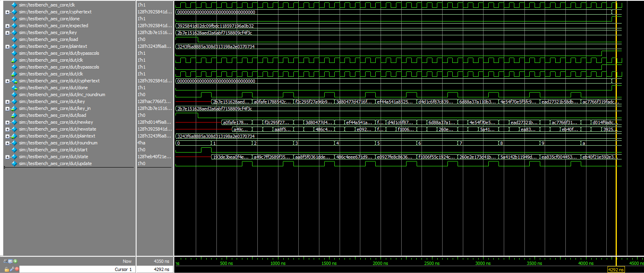The height and width of the screenshot is (273, 644).
Task: Click signal icon beside dut/done
Action: click(15, 88)
